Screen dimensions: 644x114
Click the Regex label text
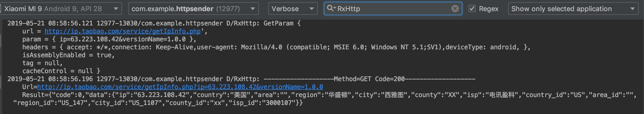489,9
